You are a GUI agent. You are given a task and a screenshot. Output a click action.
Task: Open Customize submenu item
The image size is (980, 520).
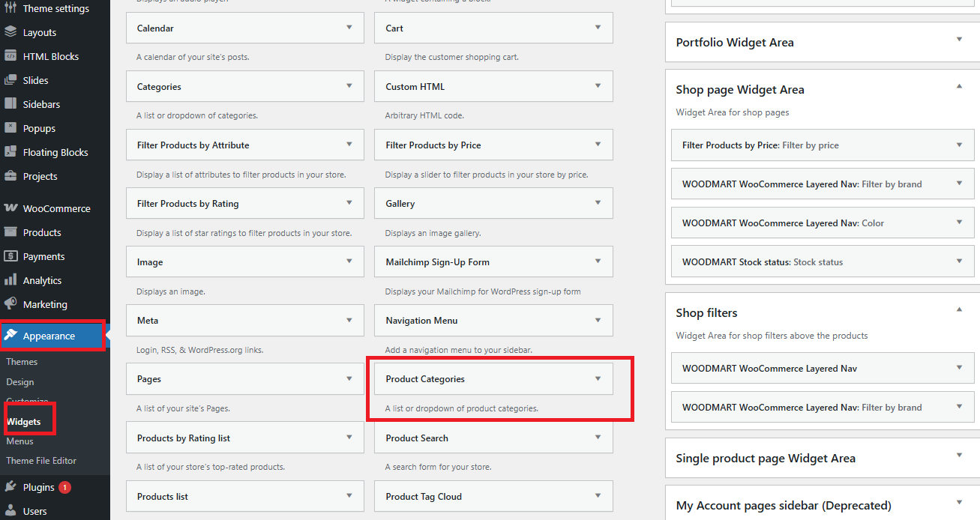pos(27,402)
